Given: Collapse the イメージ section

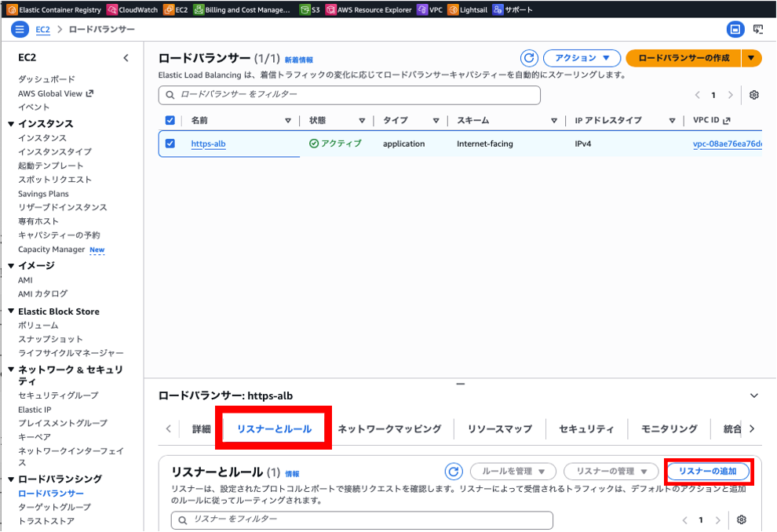Looking at the screenshot, I should 11,265.
